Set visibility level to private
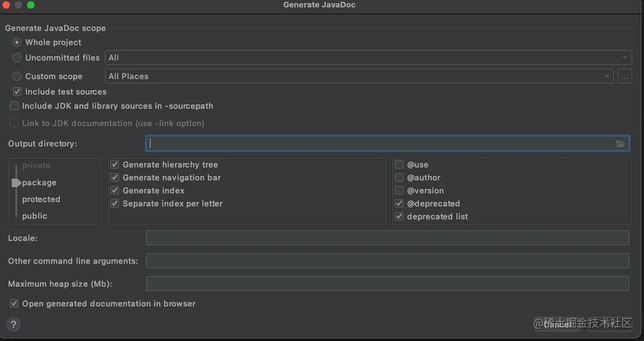644x341 pixels. point(36,166)
